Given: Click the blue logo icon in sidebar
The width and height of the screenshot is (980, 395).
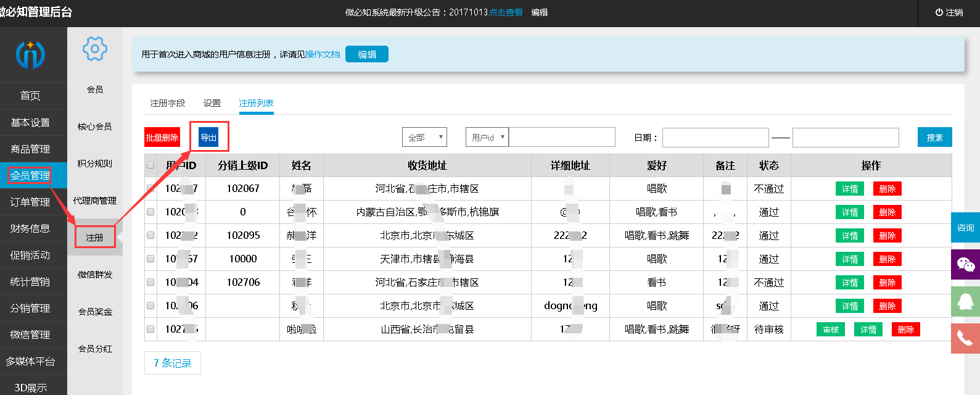Looking at the screenshot, I should click(x=30, y=54).
